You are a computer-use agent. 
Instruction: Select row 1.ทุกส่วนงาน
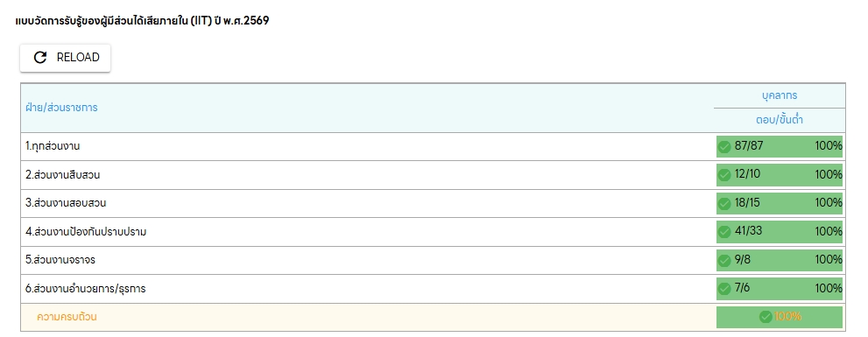pos(433,147)
